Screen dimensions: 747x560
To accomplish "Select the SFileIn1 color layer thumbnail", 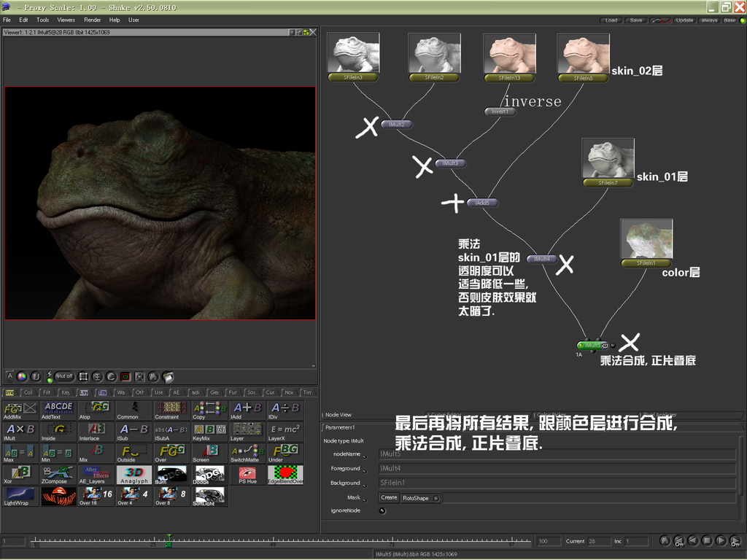I will tap(646, 239).
